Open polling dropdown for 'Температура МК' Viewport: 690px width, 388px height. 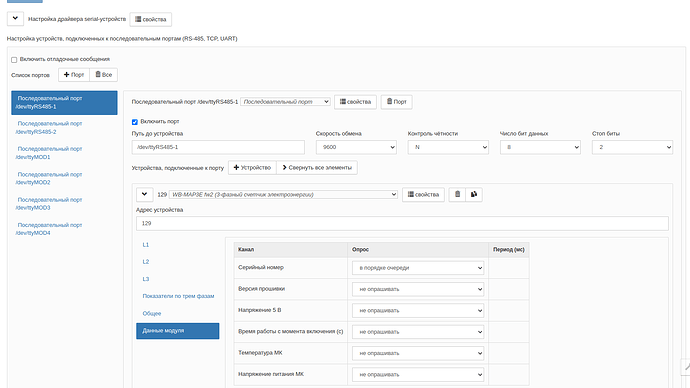click(x=418, y=353)
